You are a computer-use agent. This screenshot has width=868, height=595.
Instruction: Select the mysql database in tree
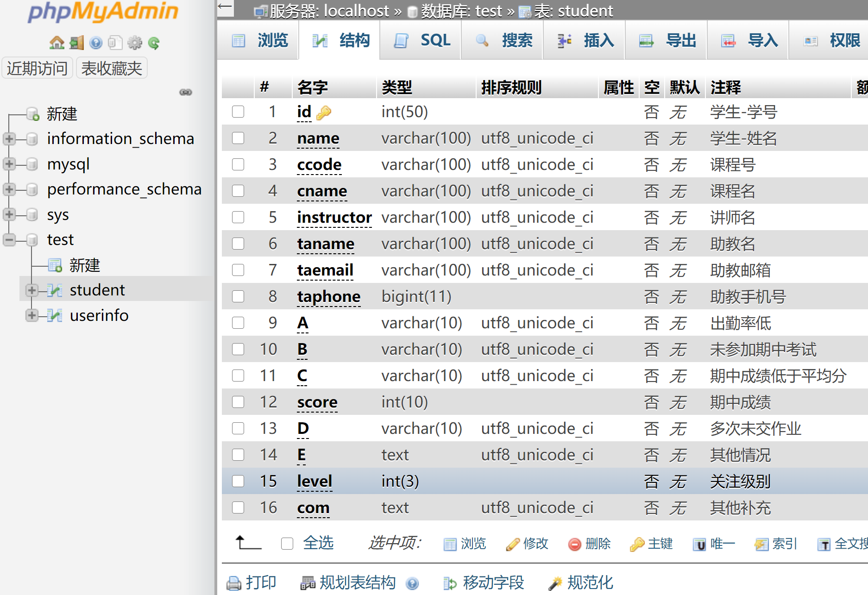[68, 164]
